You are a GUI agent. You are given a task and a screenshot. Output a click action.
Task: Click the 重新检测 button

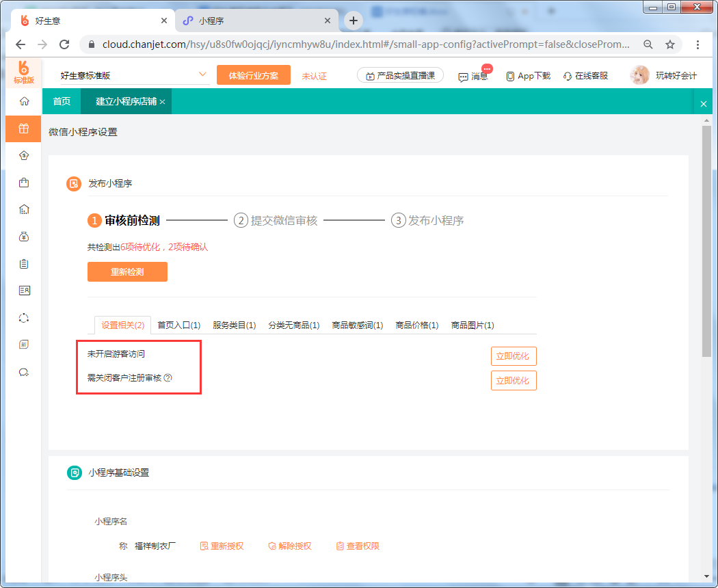pyautogui.click(x=127, y=271)
